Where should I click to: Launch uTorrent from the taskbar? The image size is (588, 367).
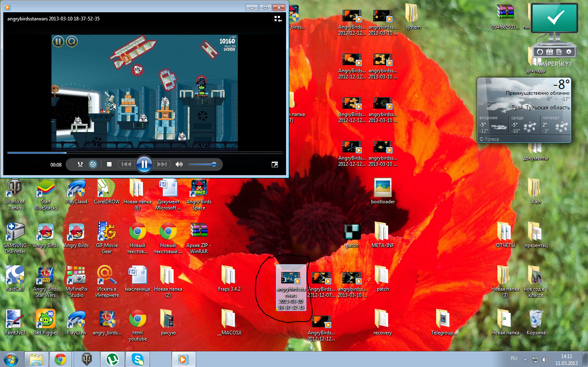point(112,359)
